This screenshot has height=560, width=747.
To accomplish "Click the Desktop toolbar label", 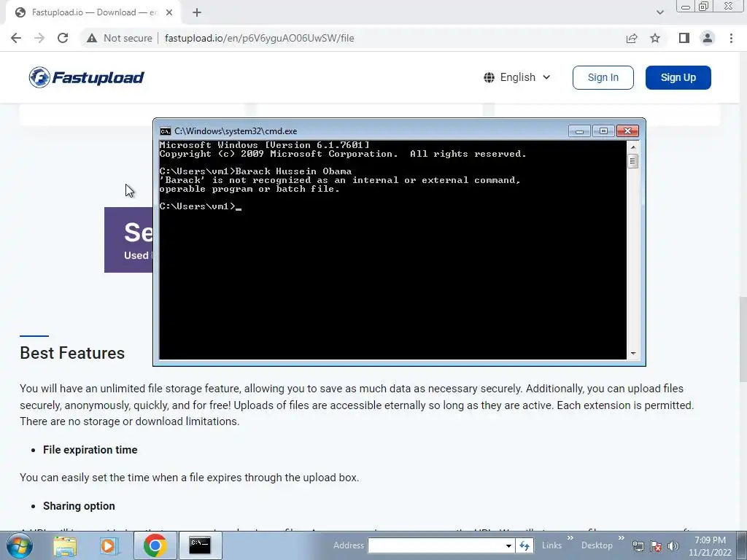I will click(597, 545).
